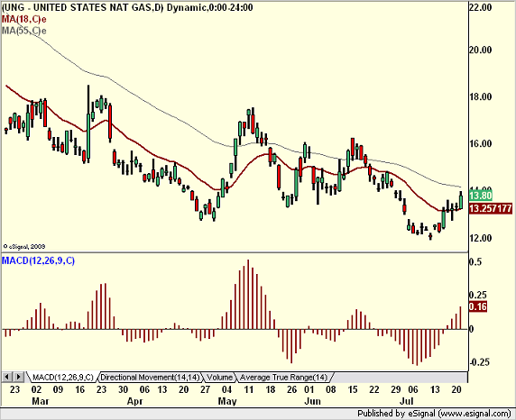Viewport: 516px width, 420px height.
Task: Click the Jun month label on time axis
Action: [312, 402]
